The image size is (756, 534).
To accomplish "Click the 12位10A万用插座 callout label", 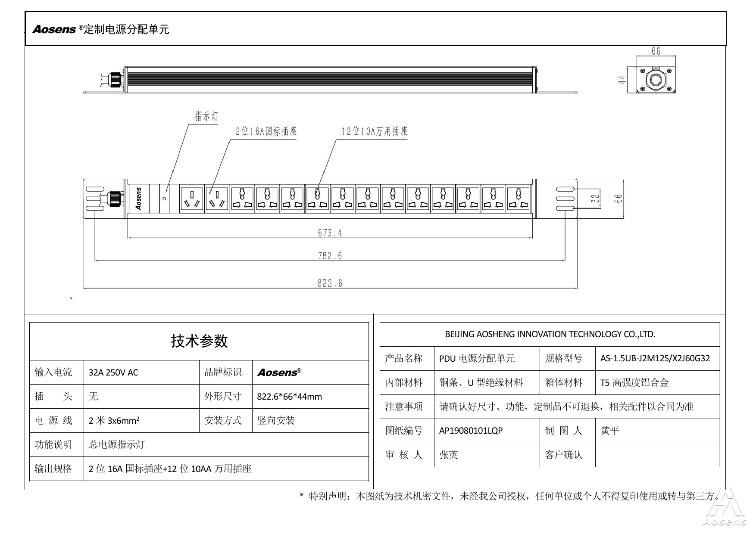I will [x=374, y=131].
